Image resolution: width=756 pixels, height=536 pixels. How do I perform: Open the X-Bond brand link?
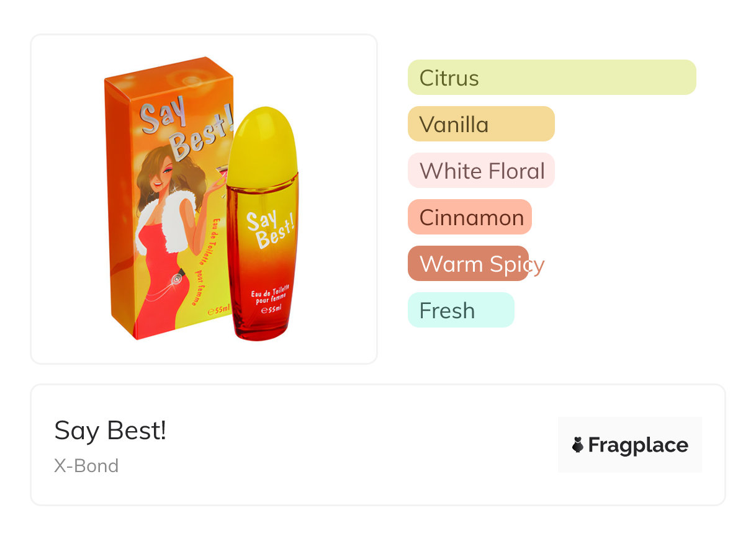click(86, 466)
